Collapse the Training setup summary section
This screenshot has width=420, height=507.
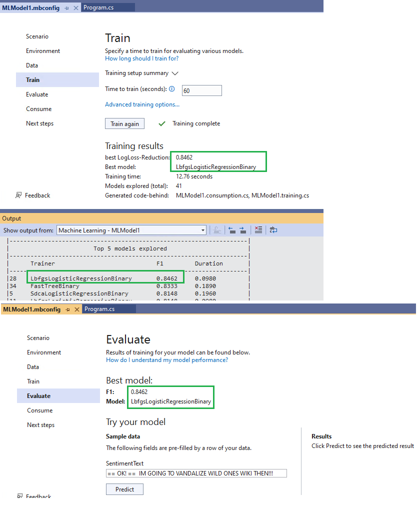point(175,73)
